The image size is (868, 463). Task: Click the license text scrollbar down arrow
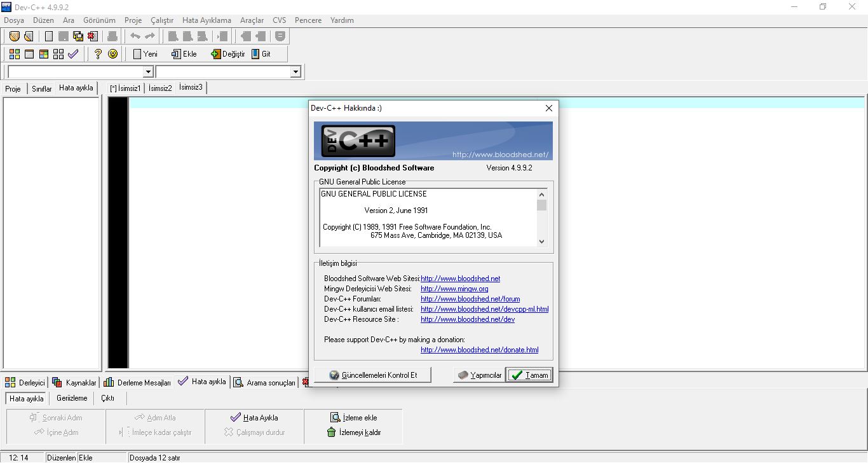click(x=541, y=242)
